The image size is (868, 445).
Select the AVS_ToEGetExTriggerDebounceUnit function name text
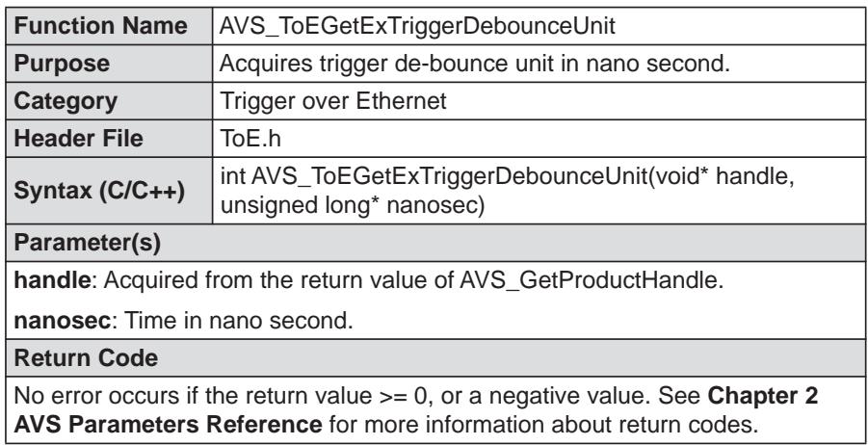tap(417, 26)
